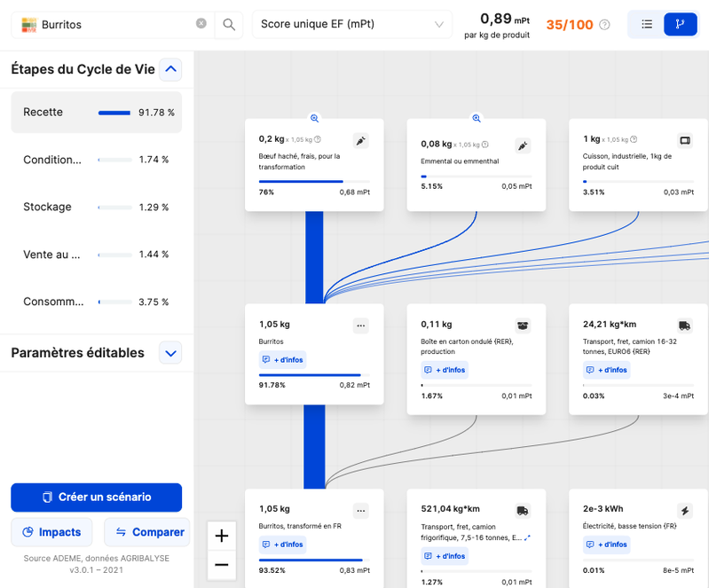Click the score help question mark icon

(605, 25)
